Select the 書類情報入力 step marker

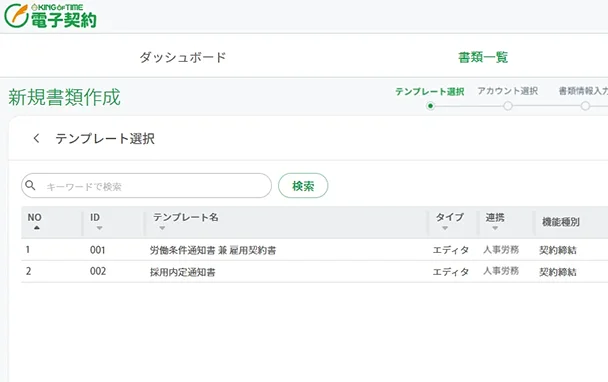585,106
